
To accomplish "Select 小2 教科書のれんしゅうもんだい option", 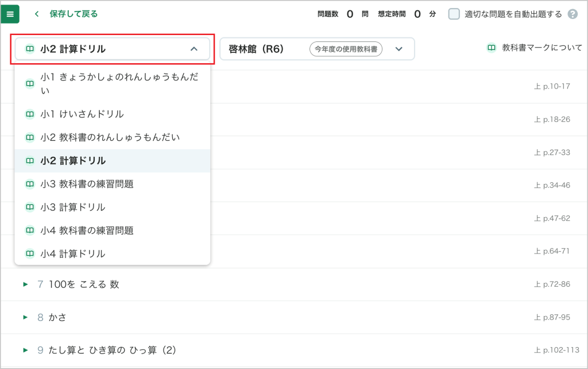I will point(112,137).
